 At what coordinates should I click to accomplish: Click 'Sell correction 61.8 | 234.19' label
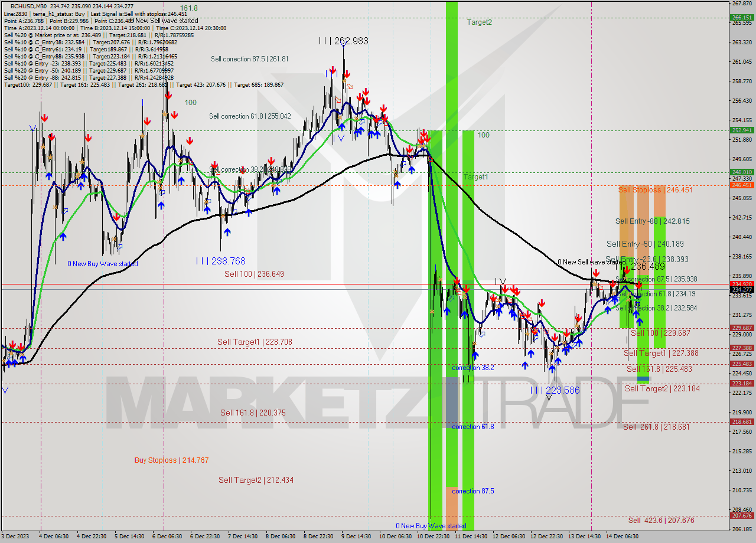[x=655, y=294]
